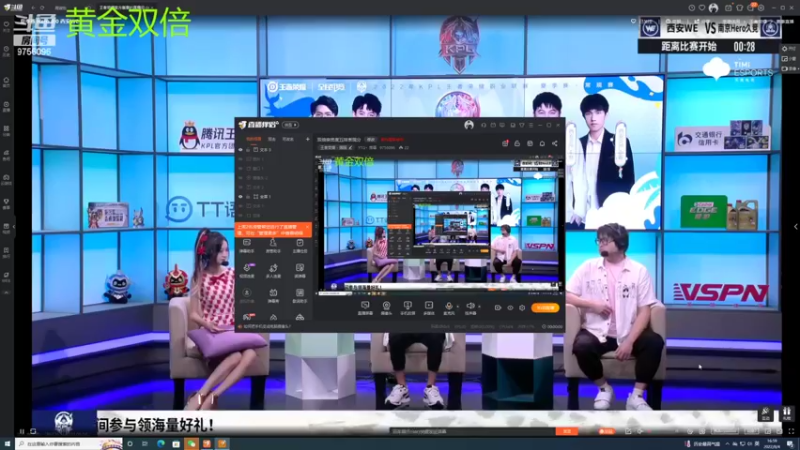Click user avatar in outer top bar
The width and height of the screenshot is (800, 450).
pos(713,8)
